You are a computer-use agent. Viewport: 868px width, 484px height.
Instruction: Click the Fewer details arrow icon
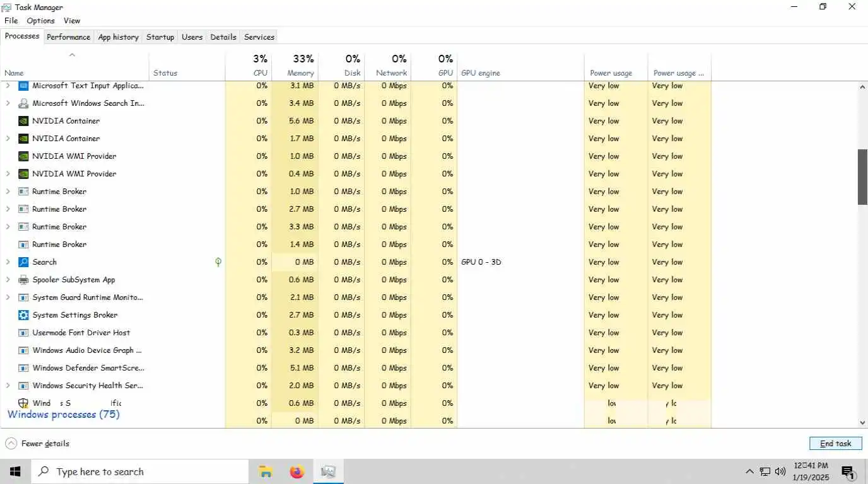11,444
